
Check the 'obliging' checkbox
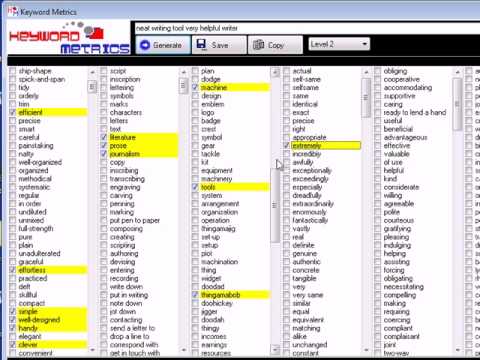click(x=378, y=71)
